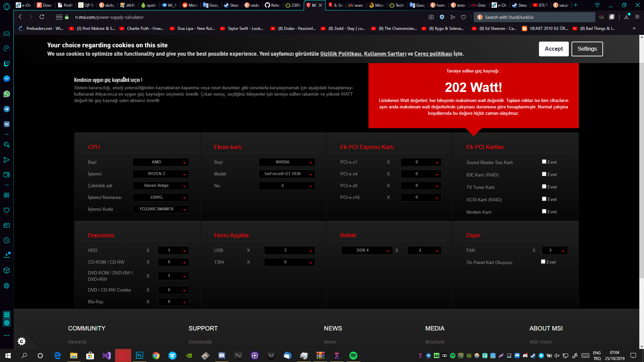The height and width of the screenshot is (362, 644).
Task: Open Twitch panel in the sidebar
Action: (x=6, y=64)
